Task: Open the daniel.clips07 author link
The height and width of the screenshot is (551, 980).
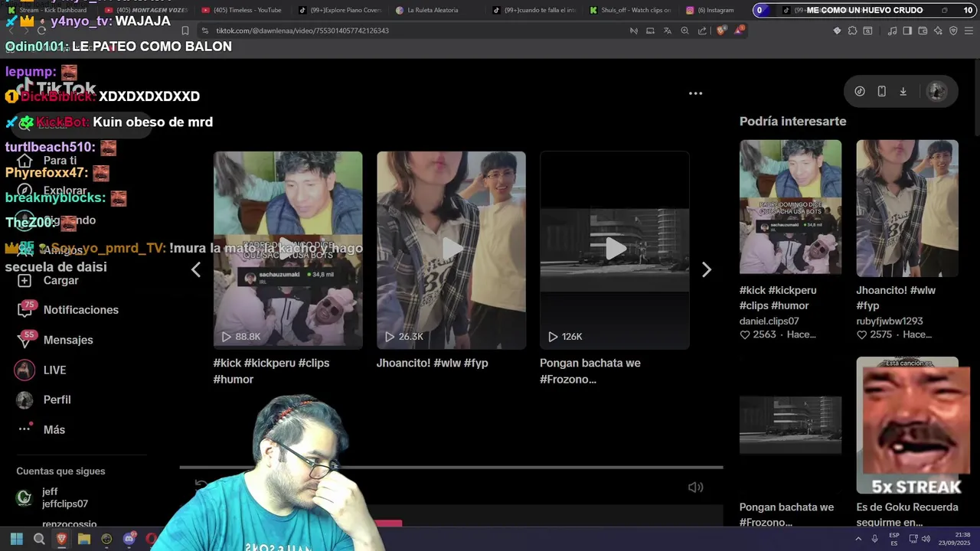Action: (x=769, y=321)
